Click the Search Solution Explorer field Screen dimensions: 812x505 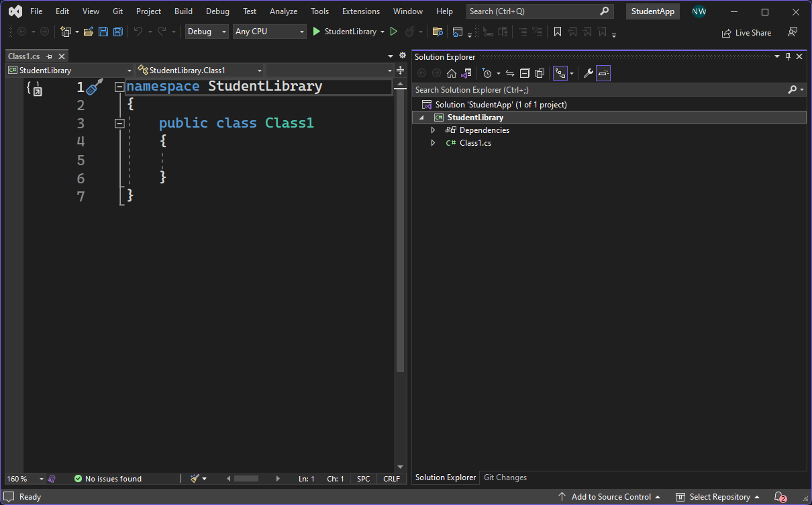point(601,90)
